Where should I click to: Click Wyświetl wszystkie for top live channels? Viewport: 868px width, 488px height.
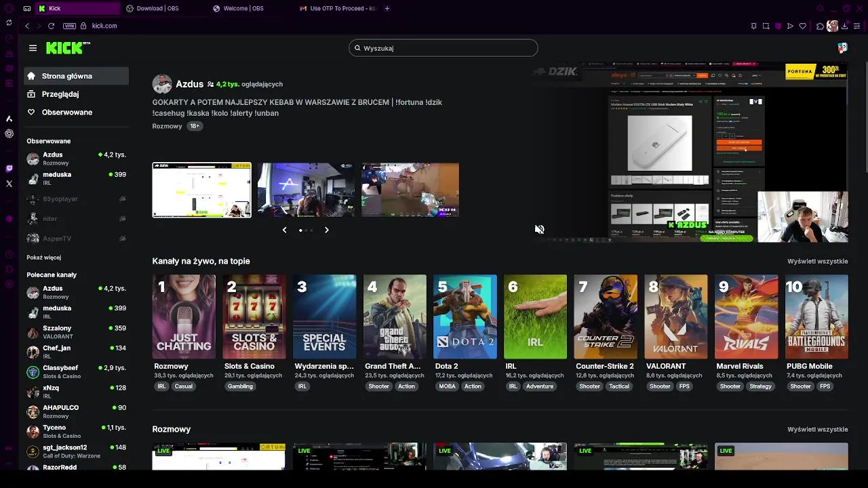coord(817,261)
